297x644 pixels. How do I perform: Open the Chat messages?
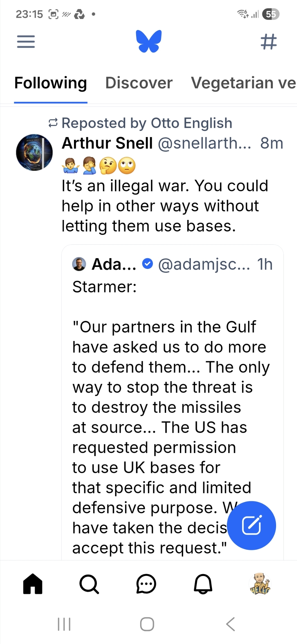click(x=146, y=583)
